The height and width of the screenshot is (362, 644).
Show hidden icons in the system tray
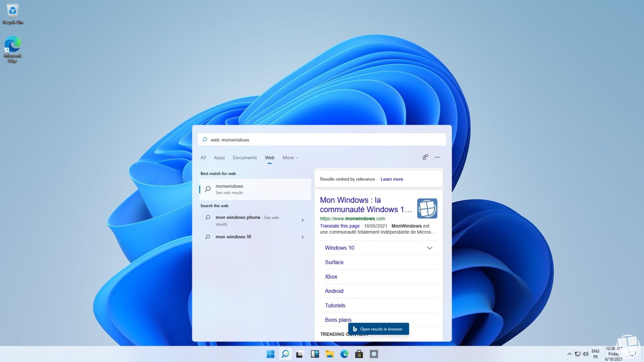(x=569, y=354)
